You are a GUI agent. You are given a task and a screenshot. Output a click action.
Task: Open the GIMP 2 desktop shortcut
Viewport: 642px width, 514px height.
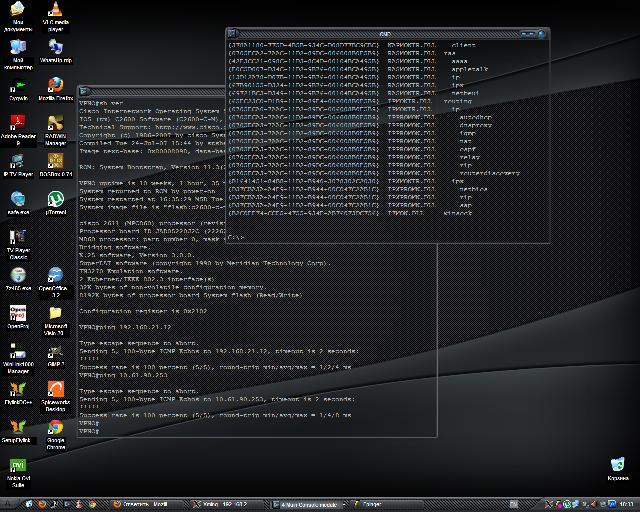[56, 355]
